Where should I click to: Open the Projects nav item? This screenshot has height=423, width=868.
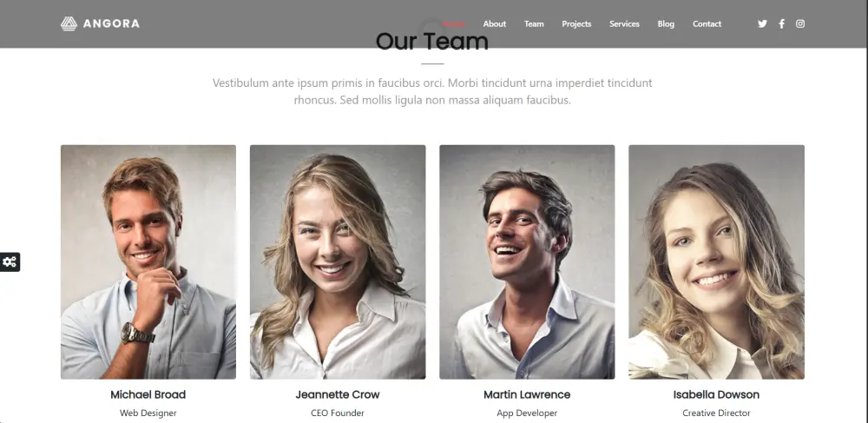(576, 23)
